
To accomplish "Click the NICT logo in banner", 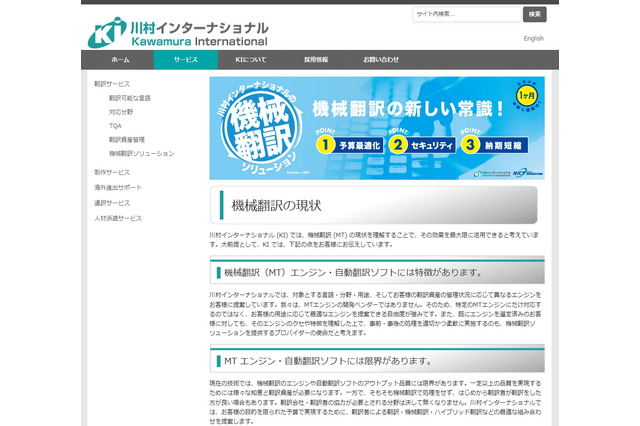I will [528, 173].
